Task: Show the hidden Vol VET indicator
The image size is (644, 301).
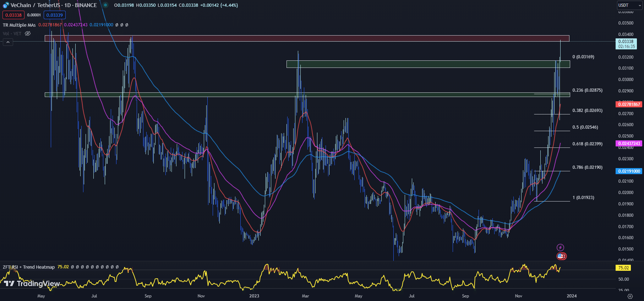Action: [x=28, y=33]
